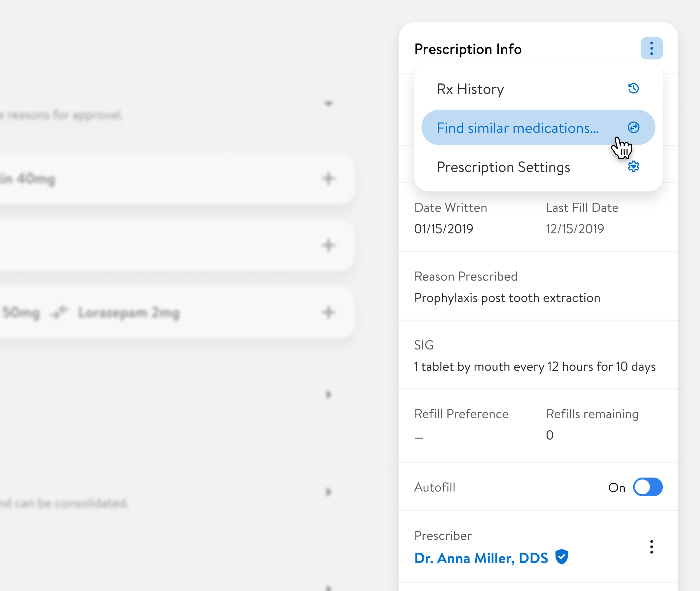Click the Rx History clock icon
This screenshot has height=591, width=700.
[x=633, y=89]
